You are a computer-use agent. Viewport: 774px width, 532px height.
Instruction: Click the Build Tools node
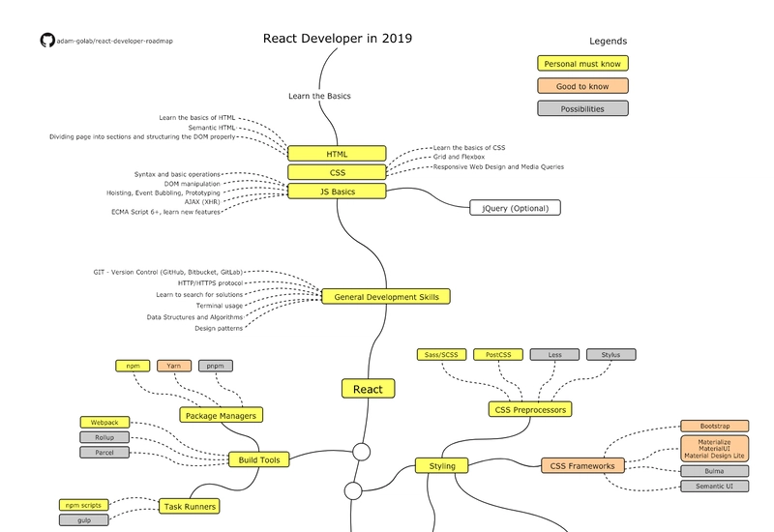coord(259,459)
